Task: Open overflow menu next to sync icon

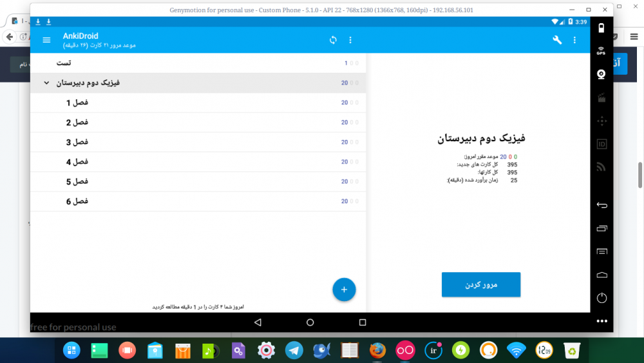Action: [x=350, y=40]
